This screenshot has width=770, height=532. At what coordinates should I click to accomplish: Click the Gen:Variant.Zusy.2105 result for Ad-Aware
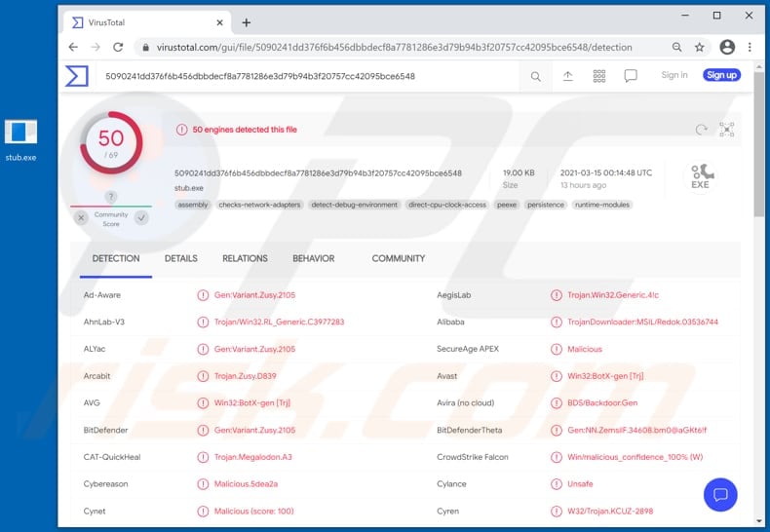(x=254, y=295)
